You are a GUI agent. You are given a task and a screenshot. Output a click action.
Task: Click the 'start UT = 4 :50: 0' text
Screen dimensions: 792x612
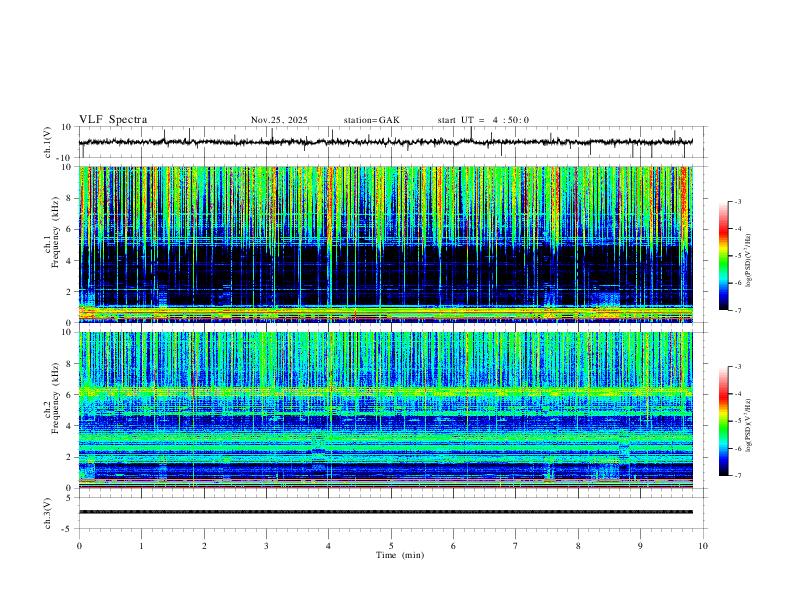point(483,120)
